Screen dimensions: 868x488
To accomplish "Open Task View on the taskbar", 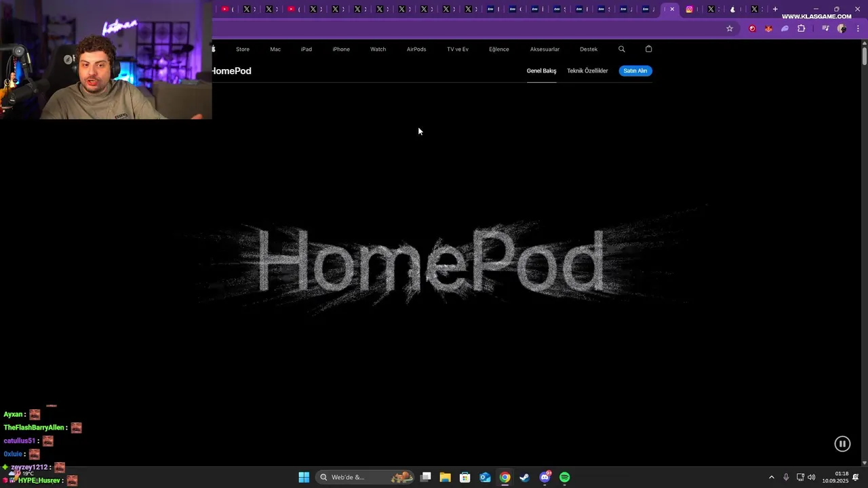I will pos(426,477).
